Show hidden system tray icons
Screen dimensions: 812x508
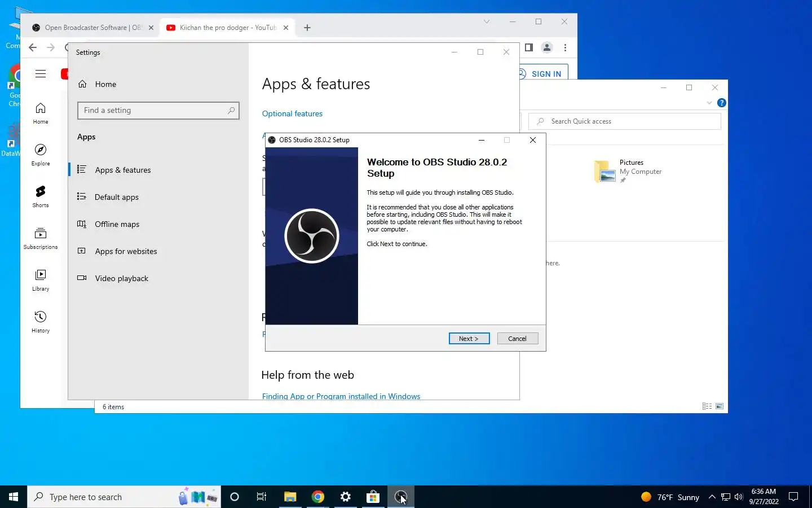[712, 497]
